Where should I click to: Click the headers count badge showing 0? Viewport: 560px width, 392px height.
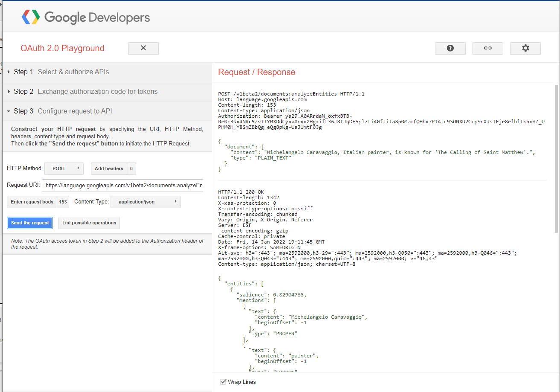coord(131,168)
